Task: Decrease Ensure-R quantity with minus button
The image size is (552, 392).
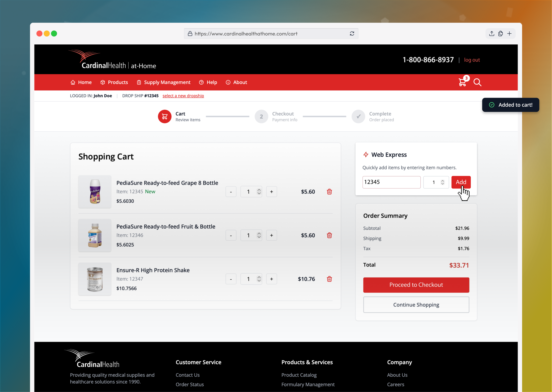Action: (x=231, y=279)
